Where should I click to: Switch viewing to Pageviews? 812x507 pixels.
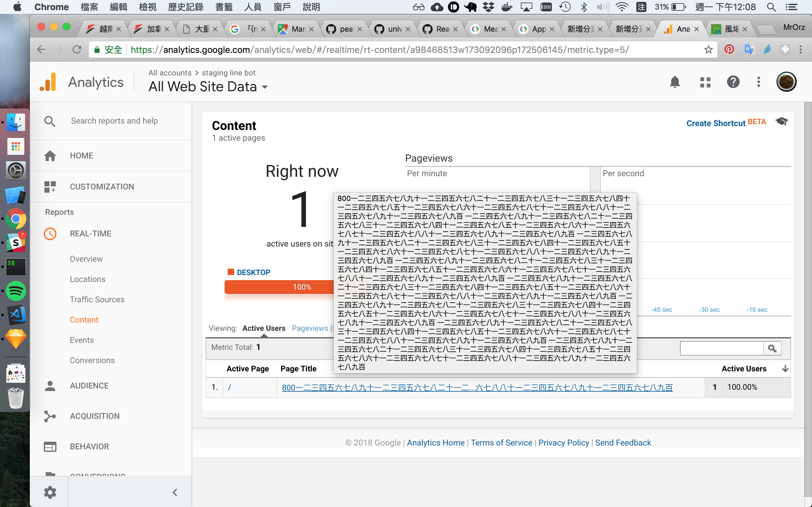310,328
